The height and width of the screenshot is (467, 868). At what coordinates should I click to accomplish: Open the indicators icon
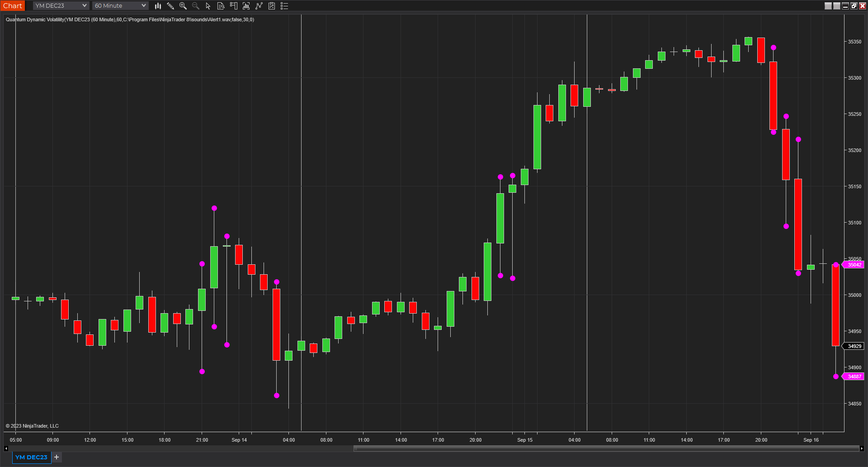[259, 6]
